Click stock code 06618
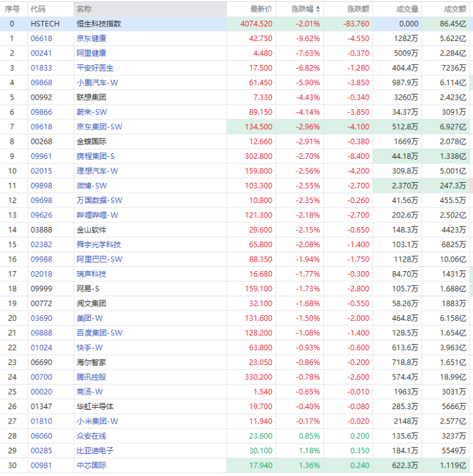The width and height of the screenshot is (473, 476). click(41, 38)
